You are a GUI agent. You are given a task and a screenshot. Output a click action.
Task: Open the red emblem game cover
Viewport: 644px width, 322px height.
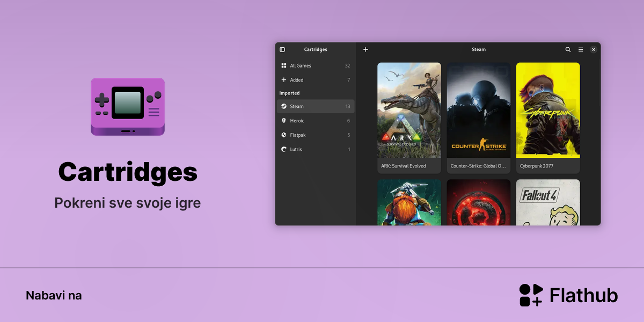(x=479, y=202)
